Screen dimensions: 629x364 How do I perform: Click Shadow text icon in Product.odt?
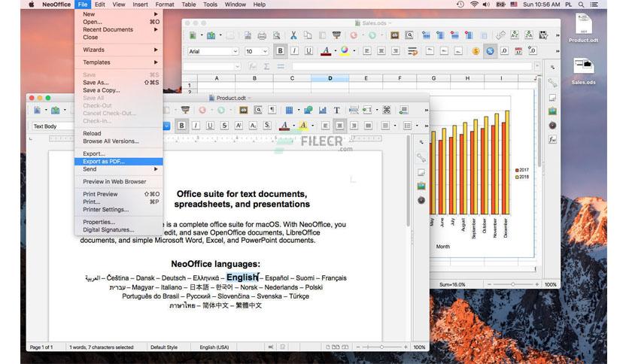click(x=267, y=126)
